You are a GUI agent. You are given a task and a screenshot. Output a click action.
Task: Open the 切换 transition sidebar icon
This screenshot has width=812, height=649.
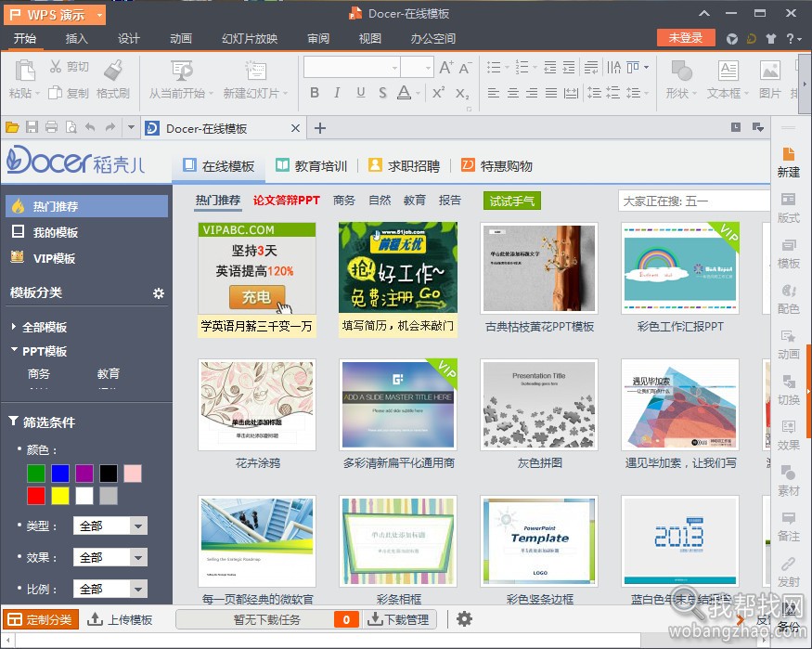tap(788, 382)
